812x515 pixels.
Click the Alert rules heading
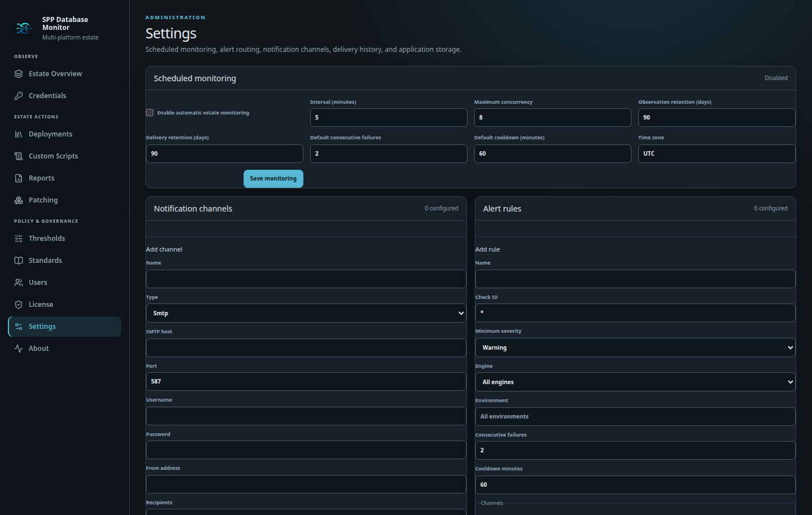502,209
